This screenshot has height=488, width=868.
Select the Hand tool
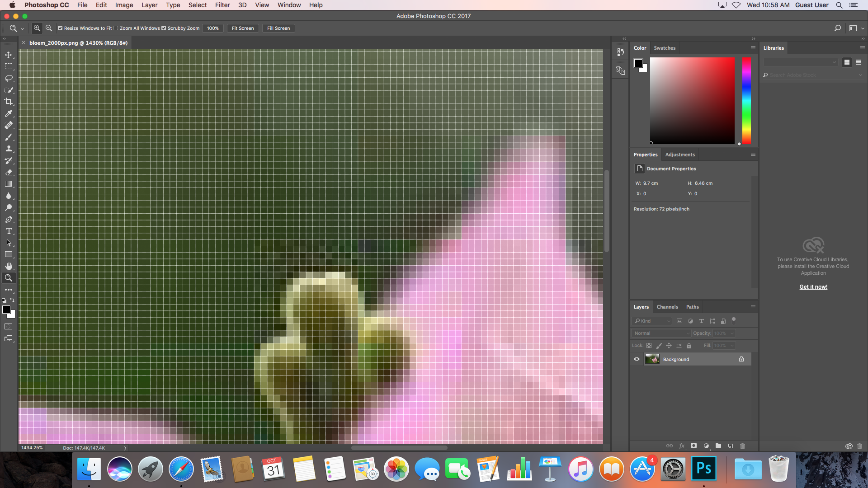point(9,266)
